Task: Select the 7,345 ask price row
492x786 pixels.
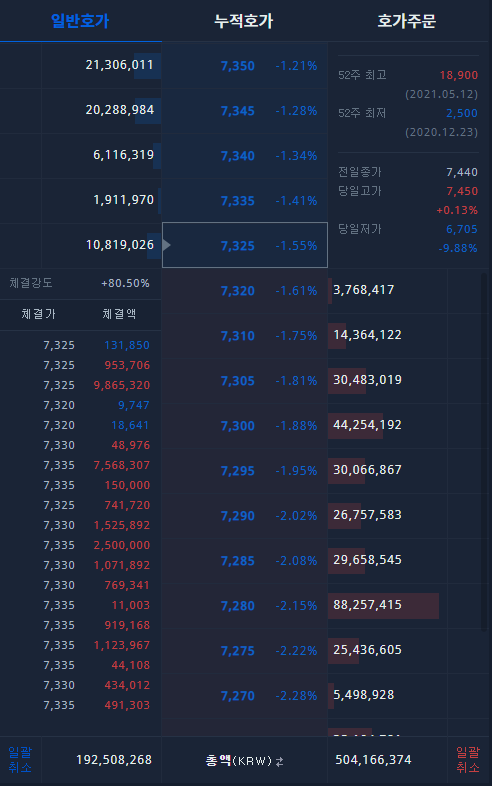Action: 245,111
